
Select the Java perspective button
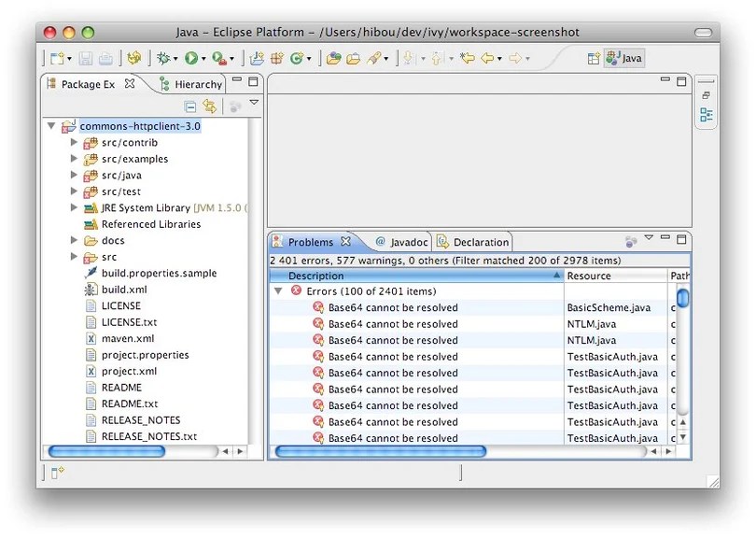(x=623, y=58)
